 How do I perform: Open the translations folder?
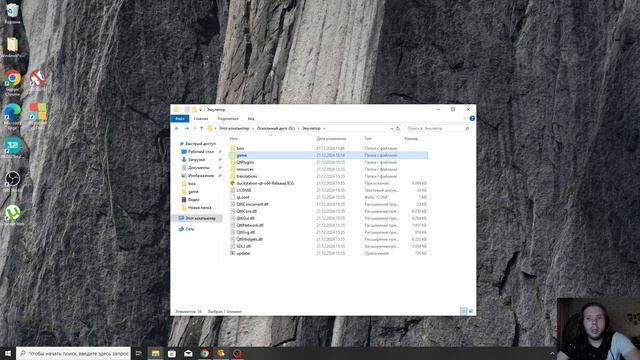click(x=247, y=176)
